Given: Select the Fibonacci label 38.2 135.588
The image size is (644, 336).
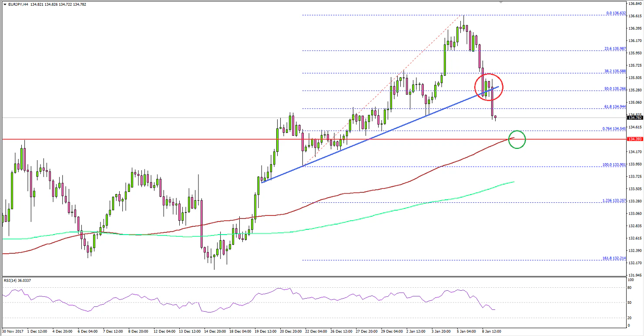Looking at the screenshot, I should 616,71.
